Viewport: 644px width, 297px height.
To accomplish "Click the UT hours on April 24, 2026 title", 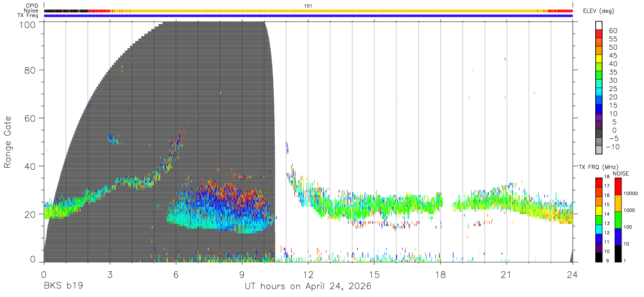I will [308, 287].
